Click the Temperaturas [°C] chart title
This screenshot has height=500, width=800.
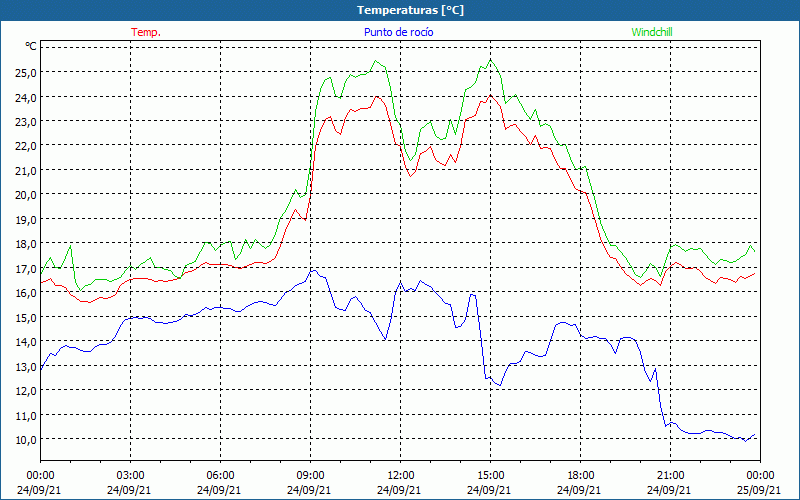point(410,10)
